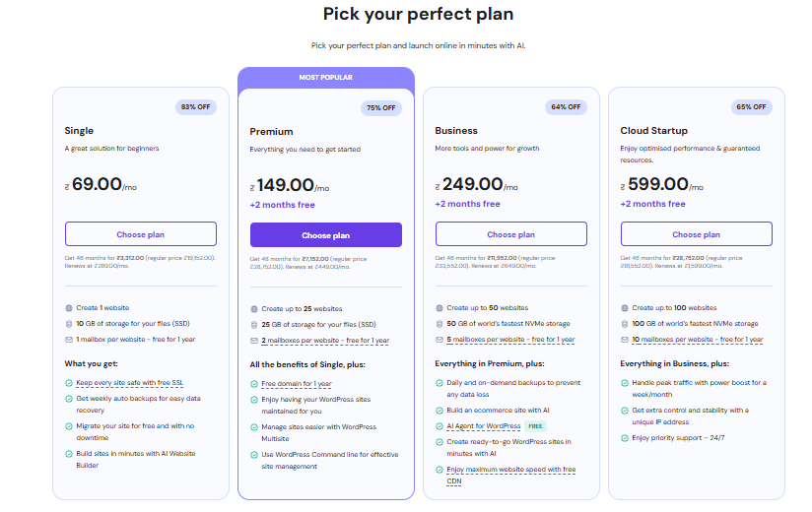Click the storage icon beside 25 GB in Premium
The width and height of the screenshot is (812, 512).
pyautogui.click(x=254, y=324)
